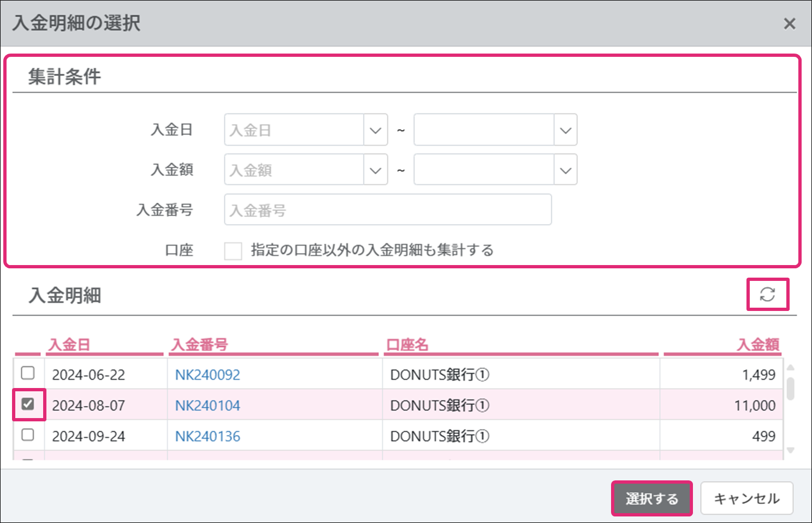
Task: Expand the 入金額 maximum amount dropdown
Action: pos(565,170)
